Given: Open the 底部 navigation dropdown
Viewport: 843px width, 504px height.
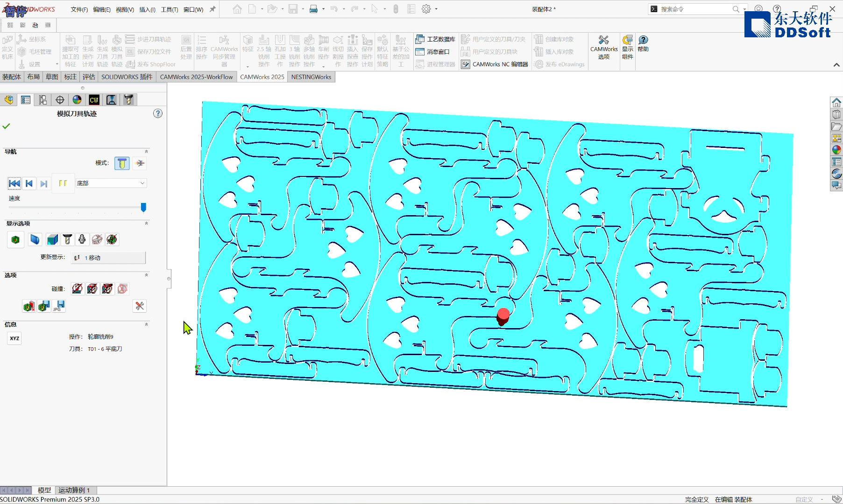Looking at the screenshot, I should pos(111,183).
